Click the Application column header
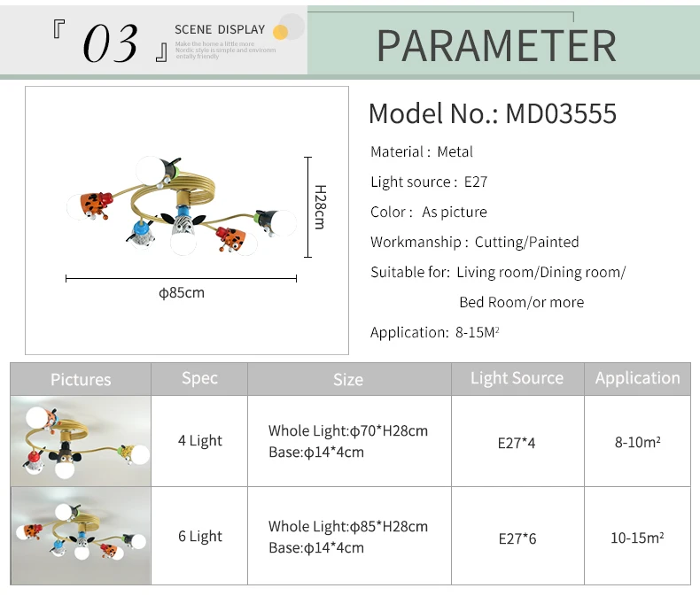The image size is (700, 596). [x=637, y=379]
